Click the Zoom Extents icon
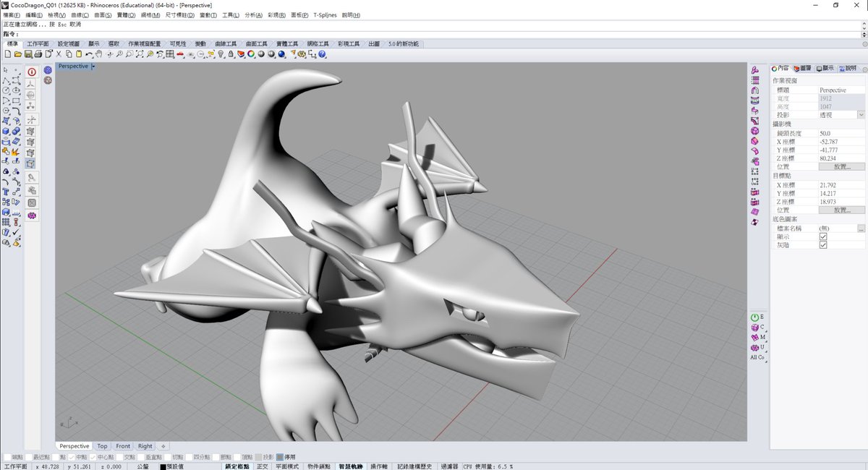Screen dimensions: 868x470 click(140, 54)
